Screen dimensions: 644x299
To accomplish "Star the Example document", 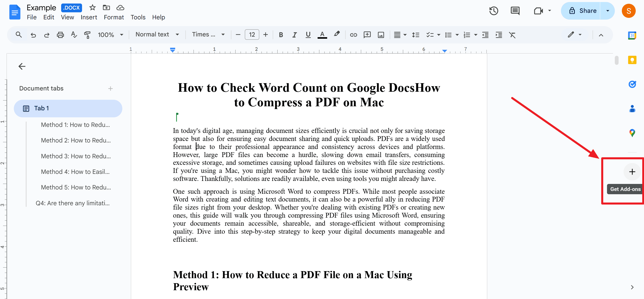I will [92, 8].
